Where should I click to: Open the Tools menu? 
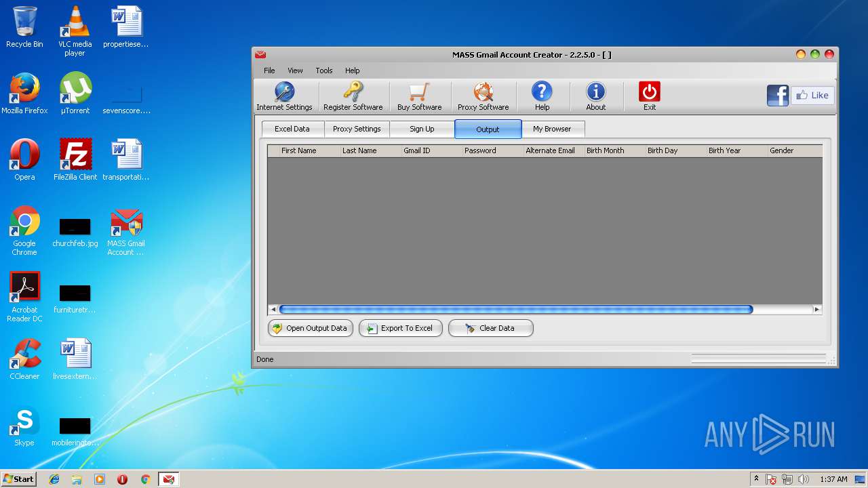coord(324,70)
